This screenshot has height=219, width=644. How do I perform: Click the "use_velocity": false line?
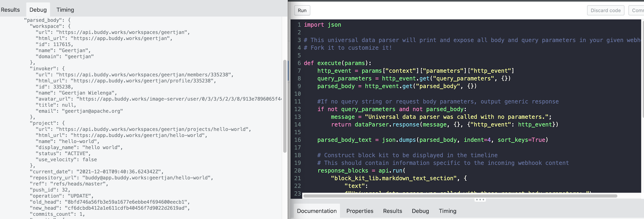[66, 160]
